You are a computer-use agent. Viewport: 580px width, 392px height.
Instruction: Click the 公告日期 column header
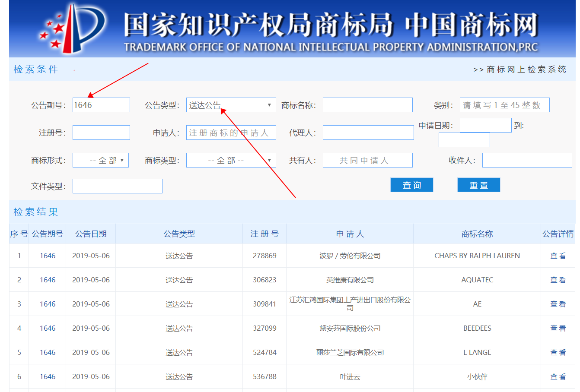pos(91,234)
